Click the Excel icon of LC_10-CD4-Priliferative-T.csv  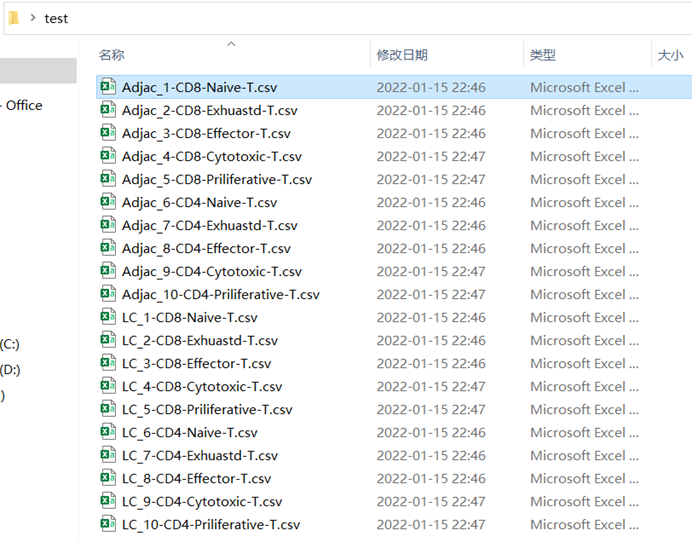(108, 523)
